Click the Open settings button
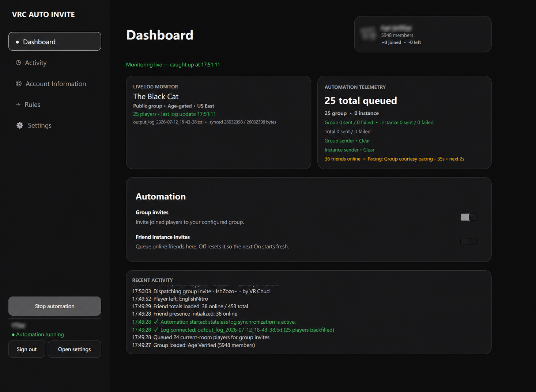The image size is (536, 392). coord(74,349)
